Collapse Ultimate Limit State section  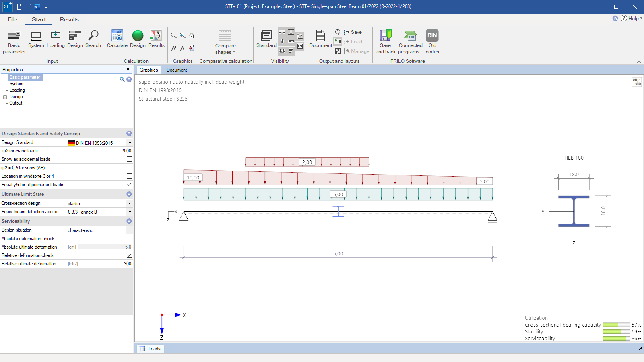click(129, 194)
